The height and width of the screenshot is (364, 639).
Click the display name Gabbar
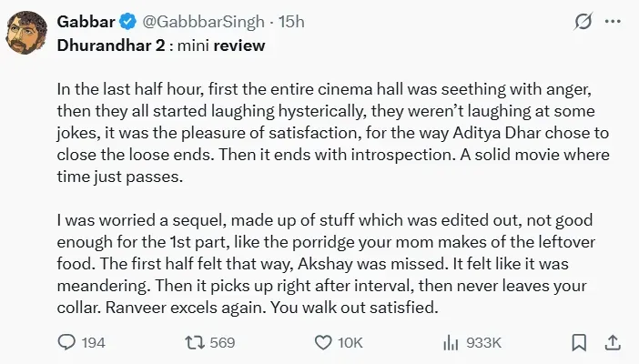click(x=84, y=22)
